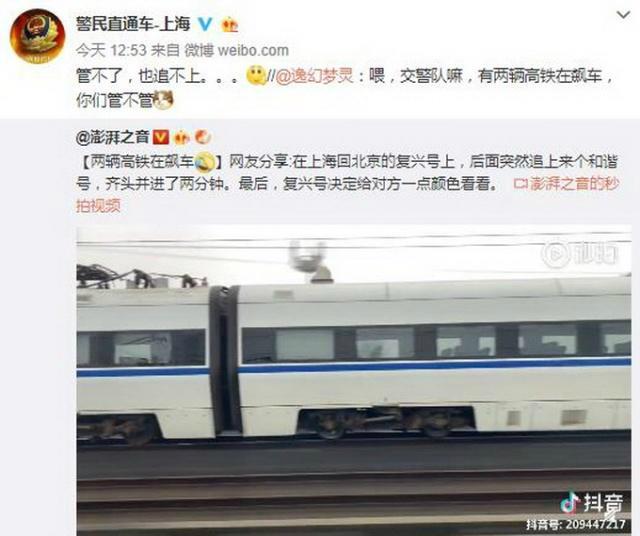Click the 抖音号 ID text
This screenshot has height=536, width=640.
(x=576, y=525)
